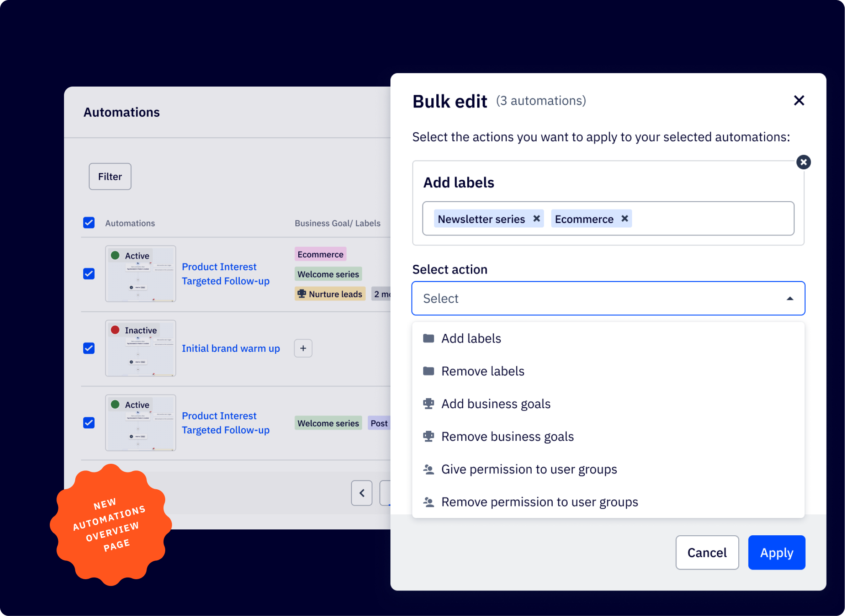Click the user icon beside Give permission option
This screenshot has height=616, width=845.
428,469
